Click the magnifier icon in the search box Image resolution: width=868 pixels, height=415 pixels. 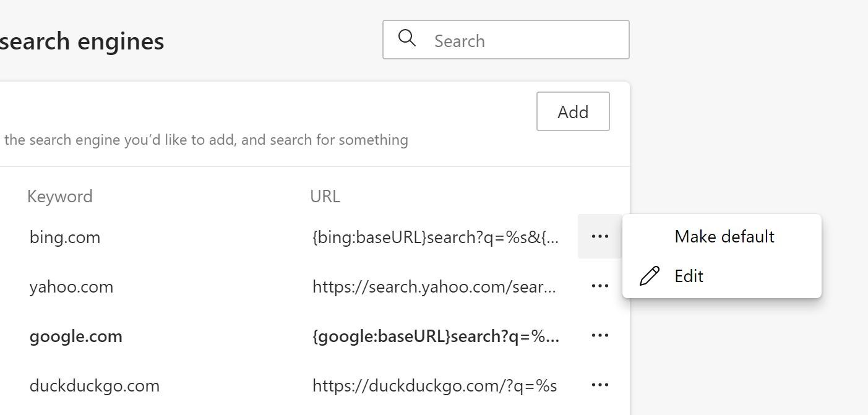coord(407,39)
